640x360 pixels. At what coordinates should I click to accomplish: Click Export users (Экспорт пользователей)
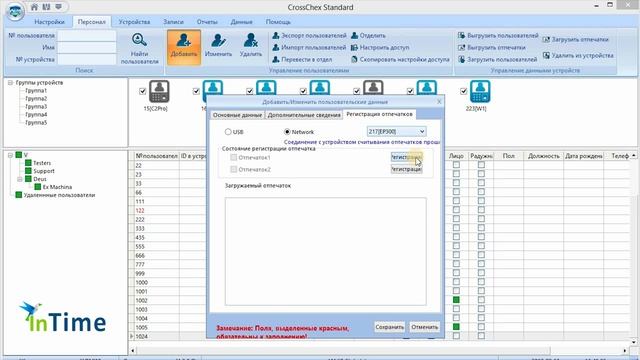click(309, 36)
